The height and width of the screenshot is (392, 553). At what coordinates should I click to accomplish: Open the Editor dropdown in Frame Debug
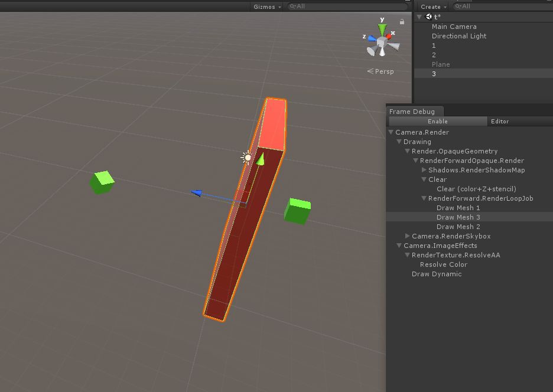tap(520, 121)
